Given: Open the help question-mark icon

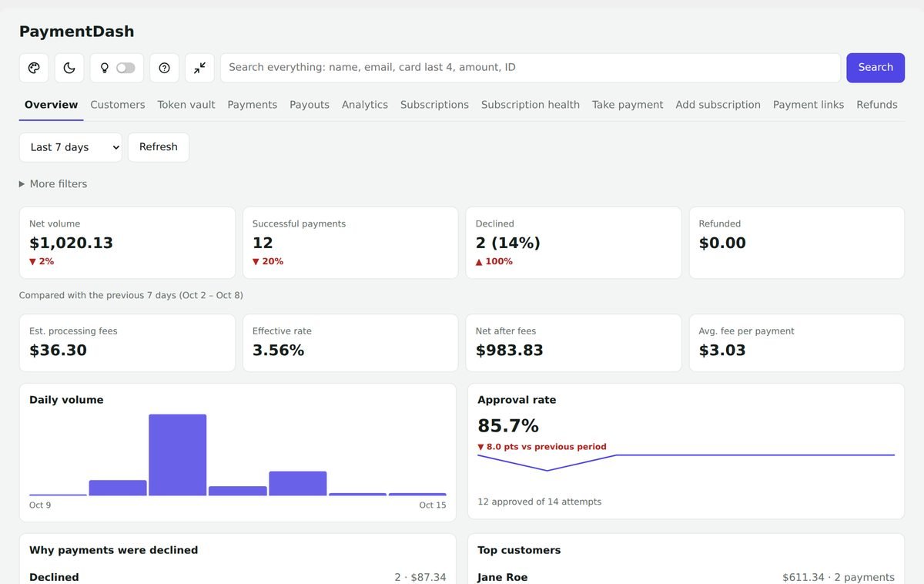Looking at the screenshot, I should (x=164, y=68).
